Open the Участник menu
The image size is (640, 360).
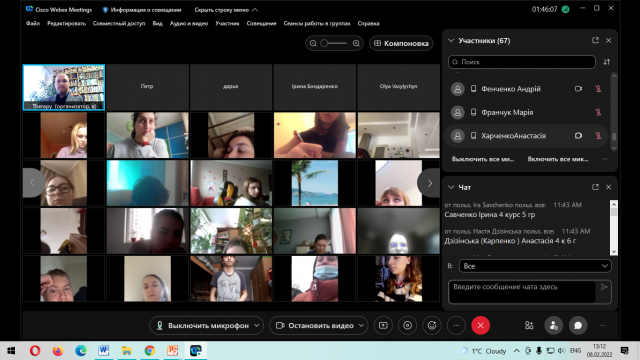point(227,23)
